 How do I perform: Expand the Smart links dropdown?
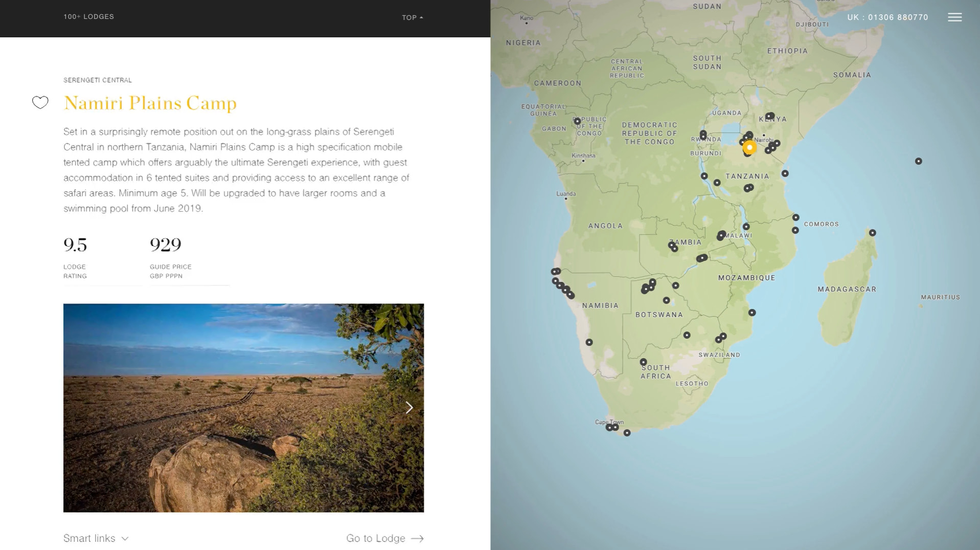point(96,538)
